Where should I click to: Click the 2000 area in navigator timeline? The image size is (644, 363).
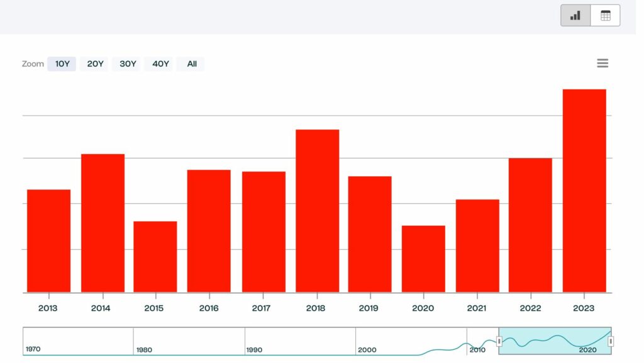tap(410, 342)
